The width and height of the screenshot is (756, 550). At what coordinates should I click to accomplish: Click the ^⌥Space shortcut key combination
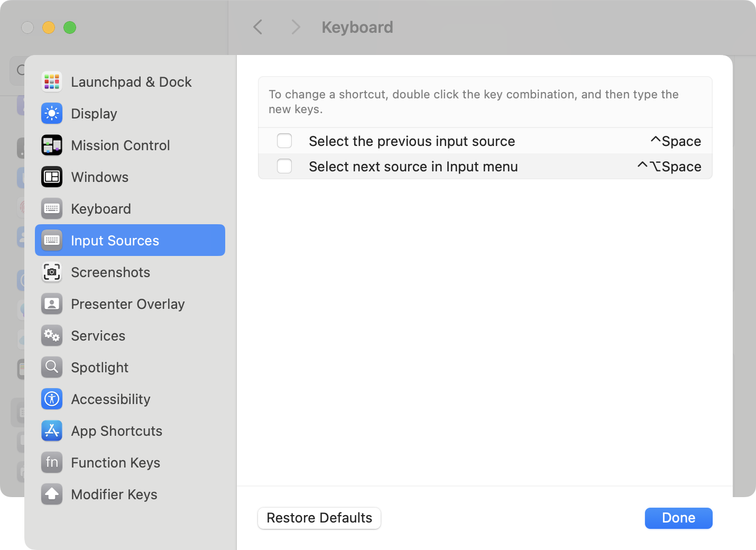click(x=669, y=167)
